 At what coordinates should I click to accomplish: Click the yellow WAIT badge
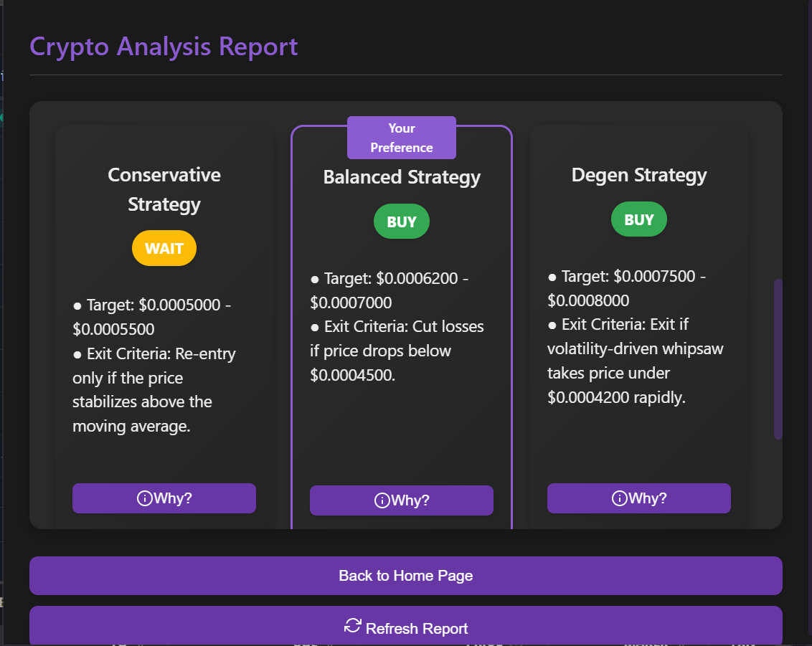click(x=164, y=249)
